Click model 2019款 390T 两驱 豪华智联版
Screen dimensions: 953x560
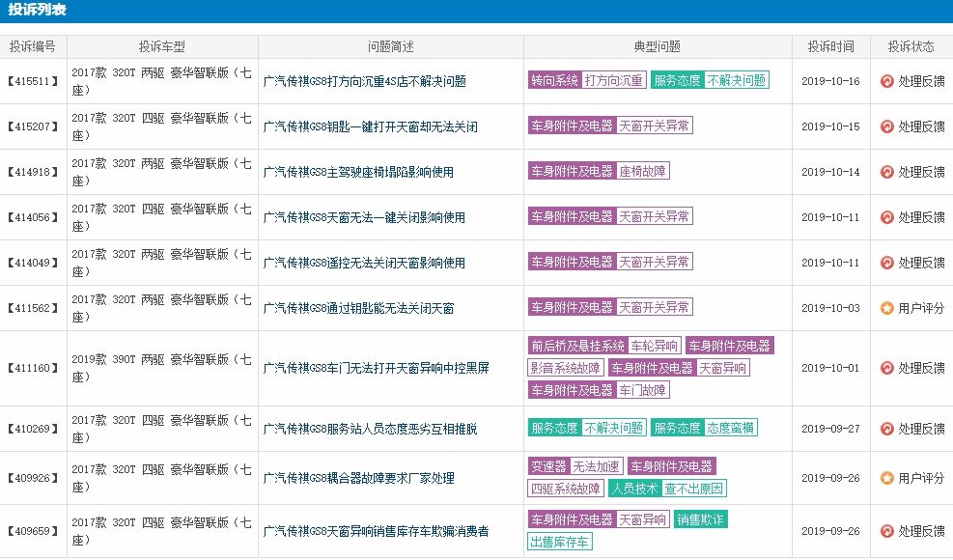coord(161,368)
